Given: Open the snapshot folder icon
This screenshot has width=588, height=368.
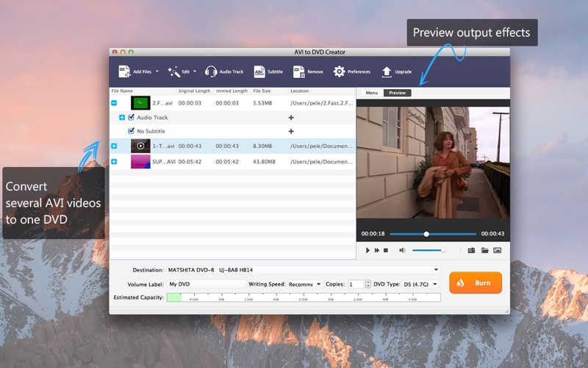Looking at the screenshot, I should (484, 250).
